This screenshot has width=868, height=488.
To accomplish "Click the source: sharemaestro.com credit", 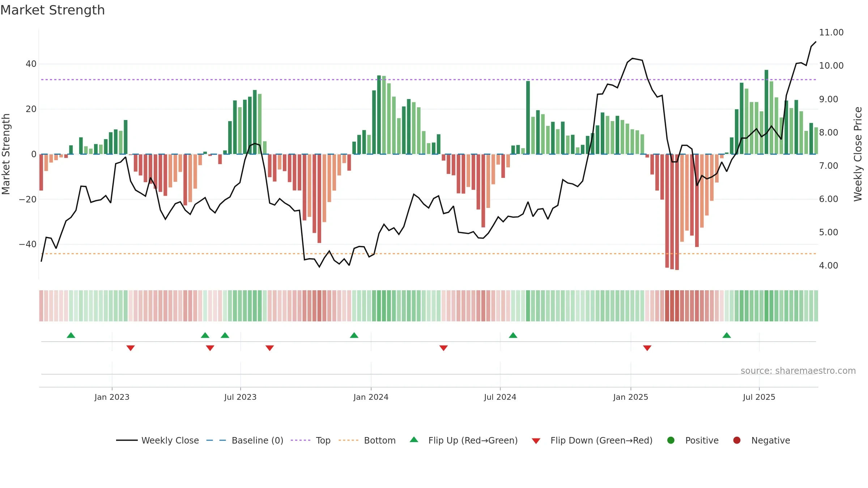I will pos(798,371).
